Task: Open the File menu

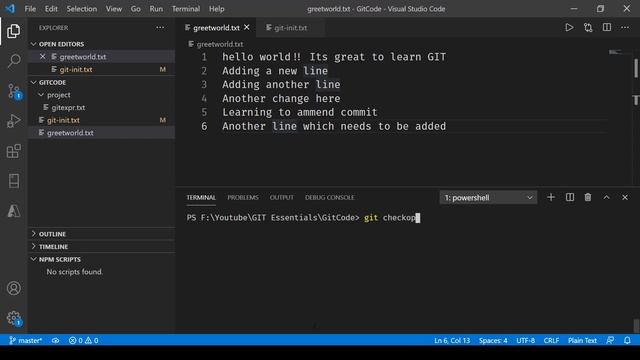Action: point(30,9)
